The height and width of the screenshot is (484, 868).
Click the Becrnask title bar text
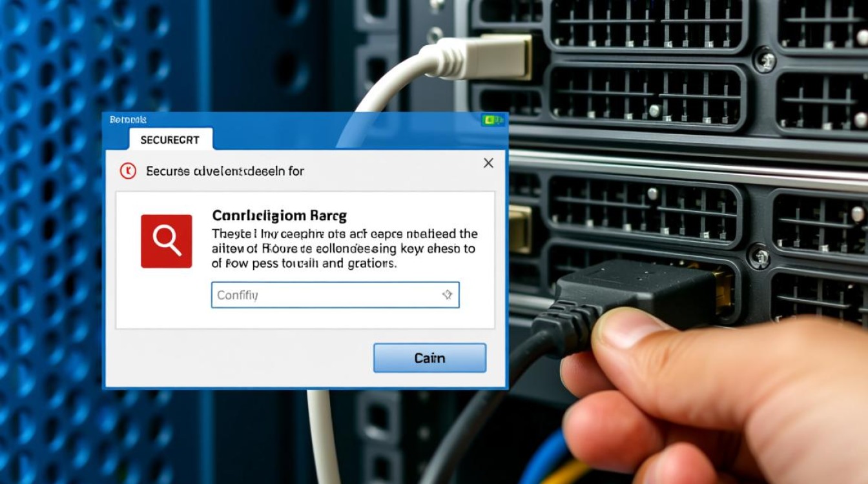click(128, 119)
